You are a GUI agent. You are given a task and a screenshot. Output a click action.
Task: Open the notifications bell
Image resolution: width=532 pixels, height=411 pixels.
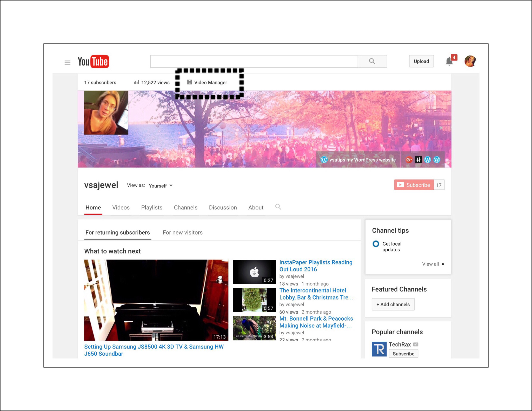click(x=449, y=61)
